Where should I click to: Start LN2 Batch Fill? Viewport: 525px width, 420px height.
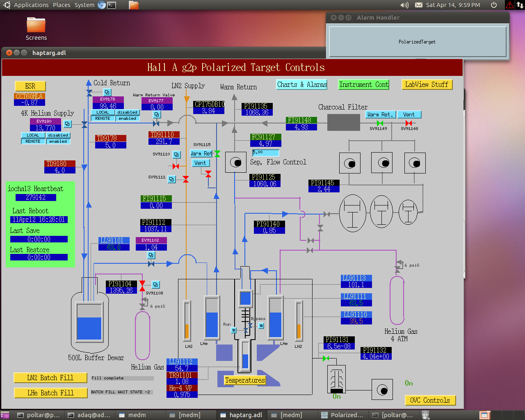(x=50, y=378)
